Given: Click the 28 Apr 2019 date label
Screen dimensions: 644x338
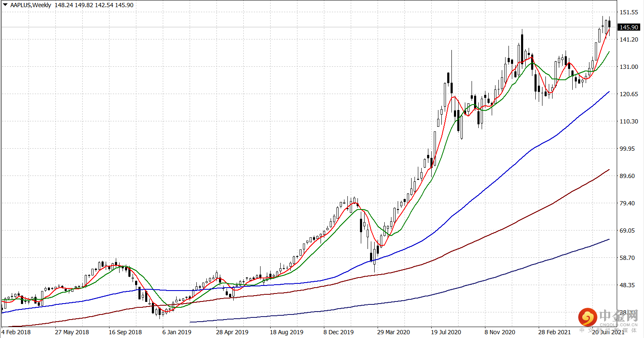Looking at the screenshot, I should point(232,332).
